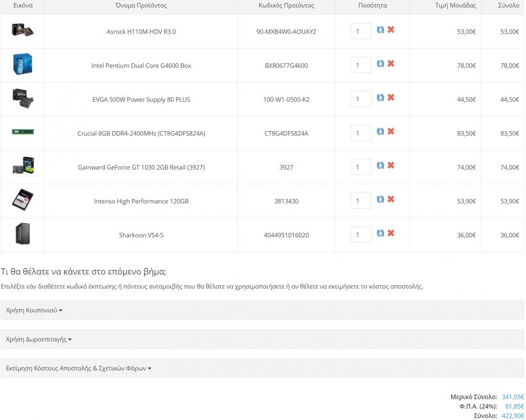Update quantity for Crucial 8GB DDR4-2400MHz
Screen dimensions: 526x420
click(x=380, y=132)
